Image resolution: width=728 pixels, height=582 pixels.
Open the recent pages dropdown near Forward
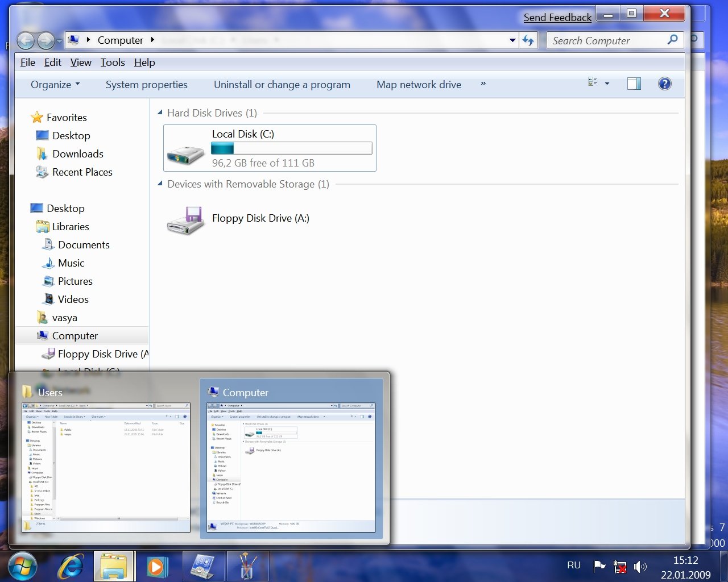coord(59,41)
